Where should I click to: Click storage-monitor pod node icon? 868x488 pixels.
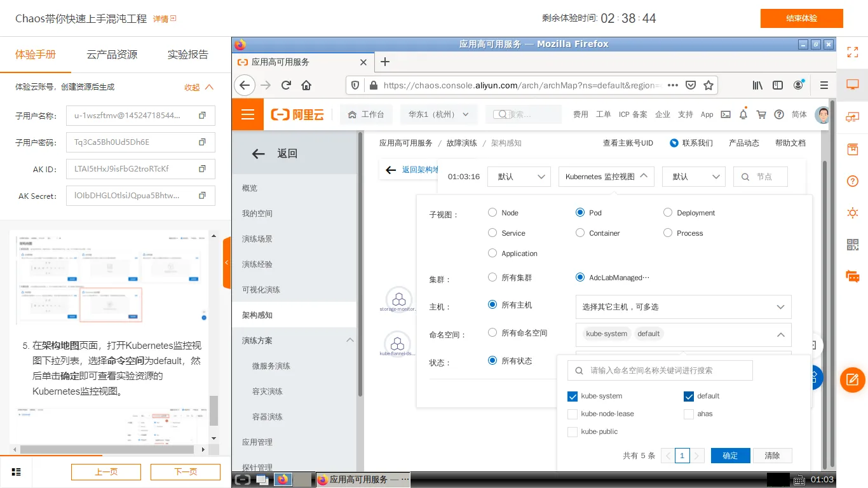click(399, 299)
